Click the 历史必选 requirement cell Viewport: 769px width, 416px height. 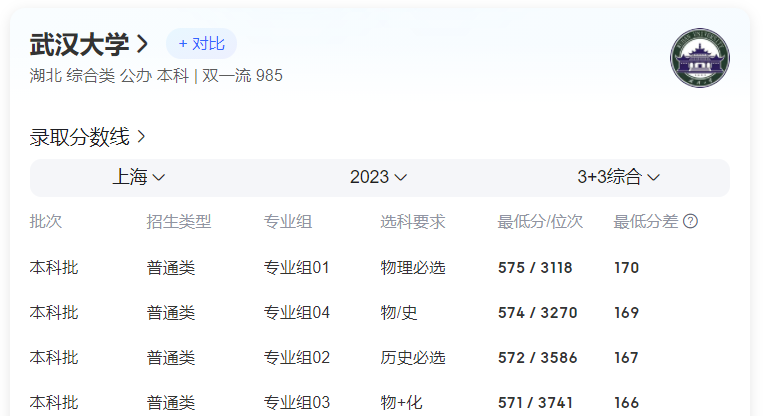click(412, 358)
